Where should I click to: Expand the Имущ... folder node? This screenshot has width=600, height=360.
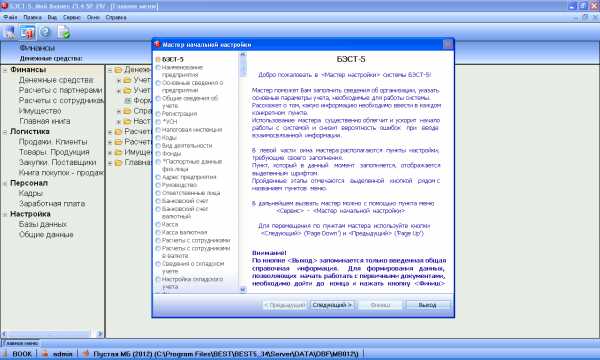pyautogui.click(x=110, y=153)
